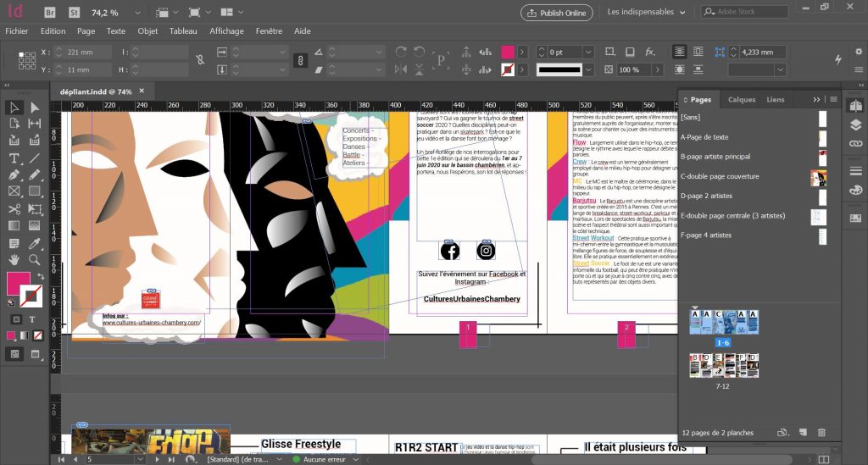Toggle the auto-fit chain link in control bar
Viewport: 868px width, 465px height.
click(299, 60)
